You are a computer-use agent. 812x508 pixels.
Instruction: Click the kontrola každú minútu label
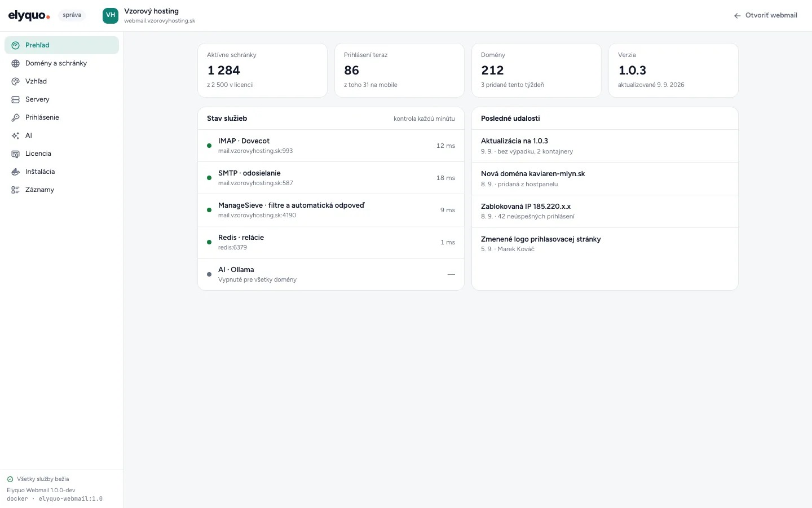[x=424, y=119]
